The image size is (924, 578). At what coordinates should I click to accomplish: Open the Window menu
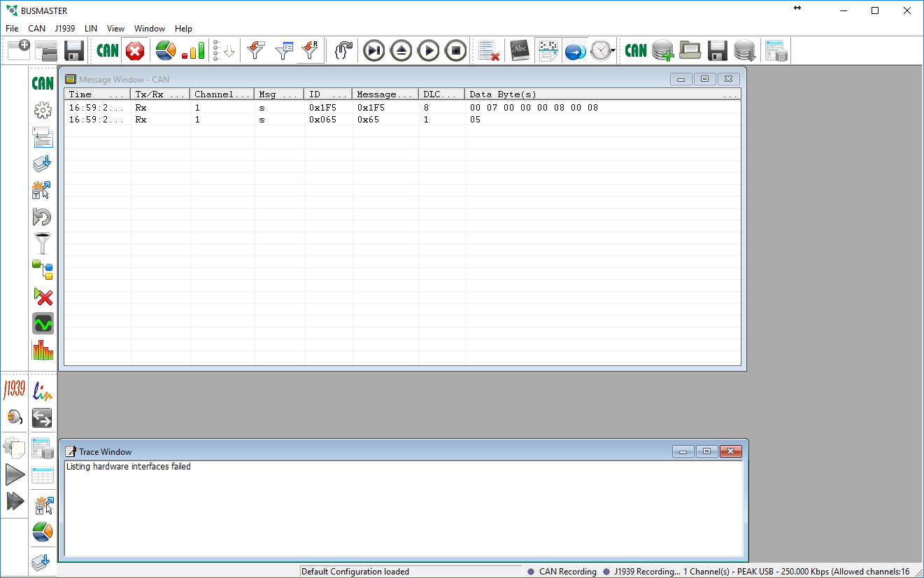point(150,29)
